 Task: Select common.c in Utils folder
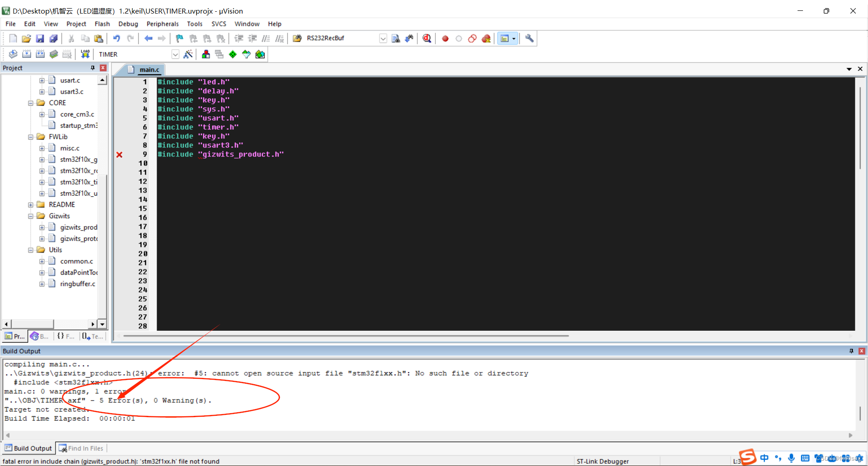tap(77, 261)
